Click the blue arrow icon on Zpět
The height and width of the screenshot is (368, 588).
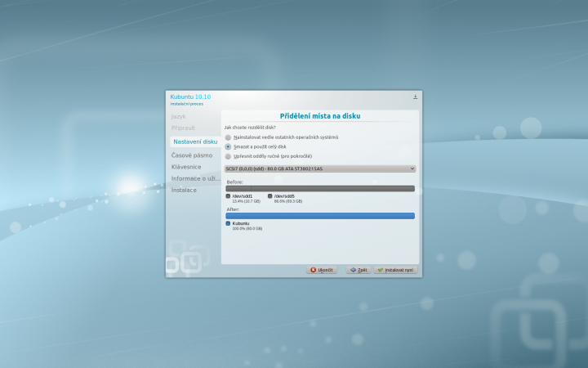click(x=353, y=270)
